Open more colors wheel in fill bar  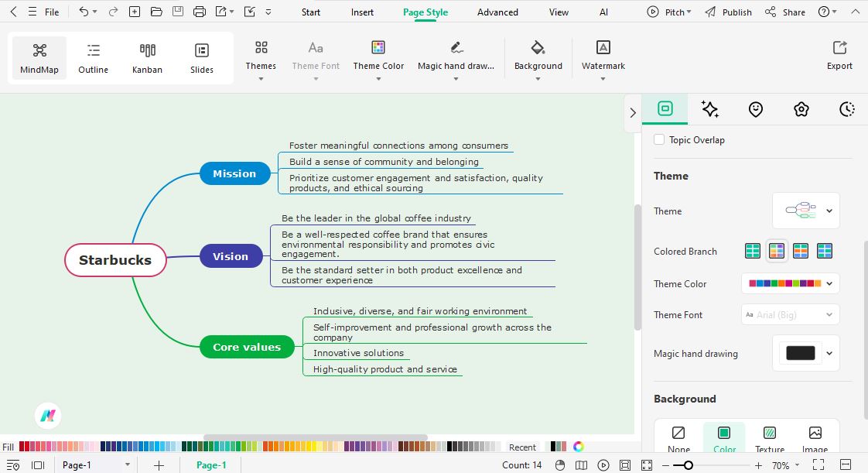coord(579,447)
